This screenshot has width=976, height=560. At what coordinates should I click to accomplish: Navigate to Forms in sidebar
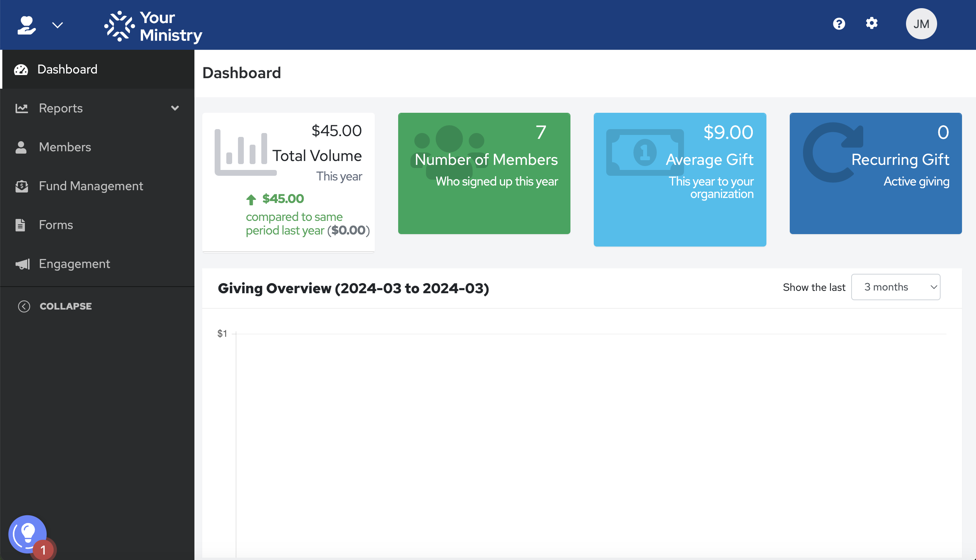click(x=56, y=225)
